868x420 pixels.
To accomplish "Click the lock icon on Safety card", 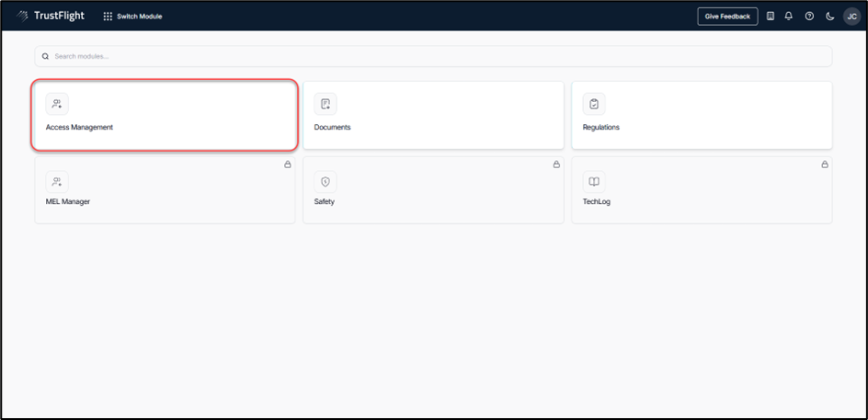I will tap(556, 165).
